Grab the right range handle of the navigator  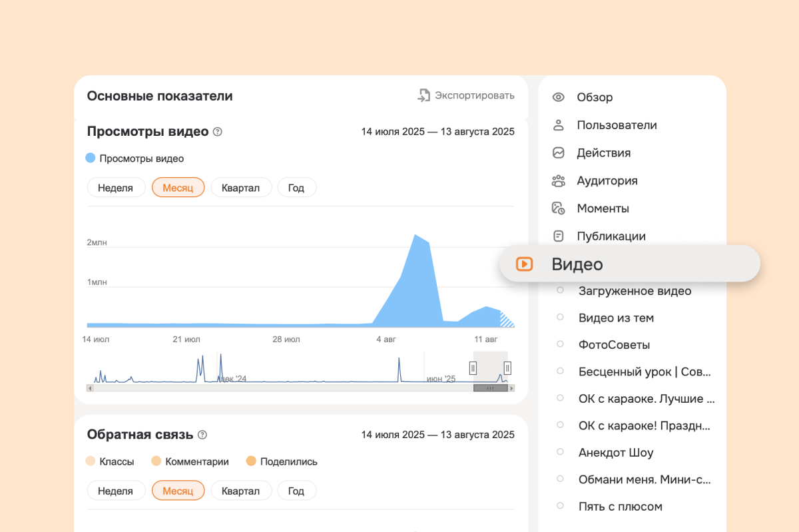tap(507, 368)
